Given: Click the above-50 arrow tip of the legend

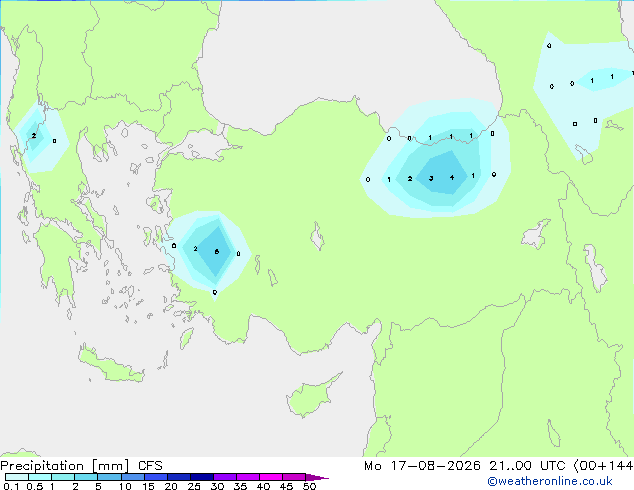Looking at the screenshot, I should 316,477.
